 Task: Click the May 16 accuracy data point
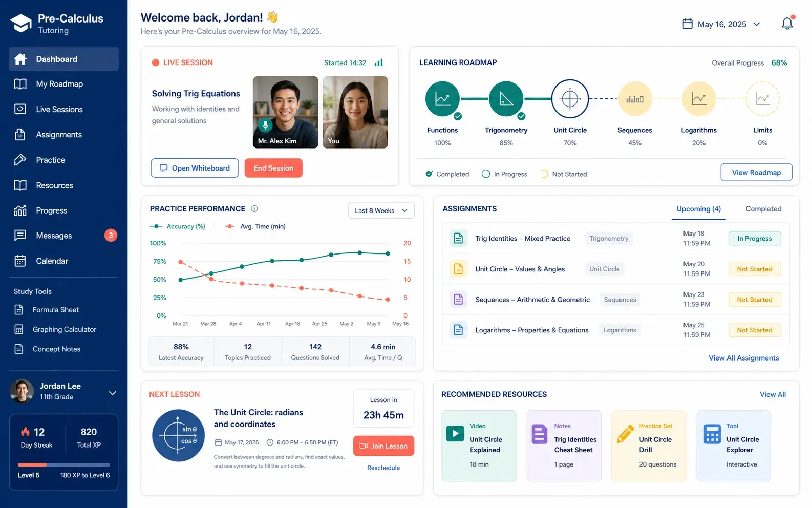point(388,253)
